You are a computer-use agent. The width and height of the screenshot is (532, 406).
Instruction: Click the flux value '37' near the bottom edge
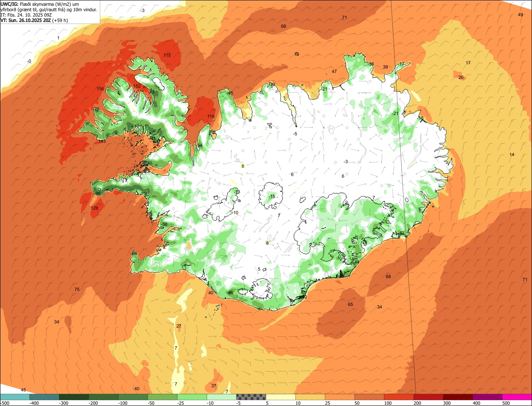[x=214, y=386]
